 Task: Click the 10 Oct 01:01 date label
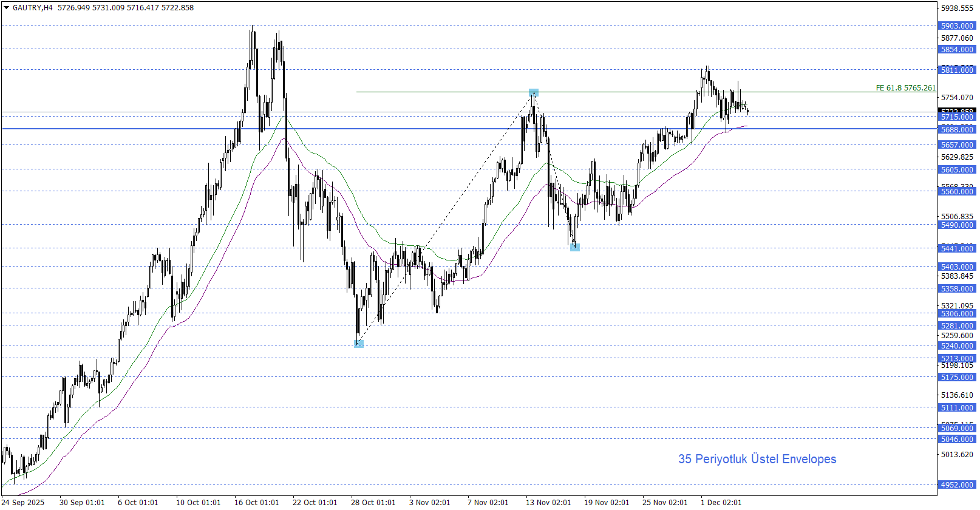pyautogui.click(x=199, y=502)
